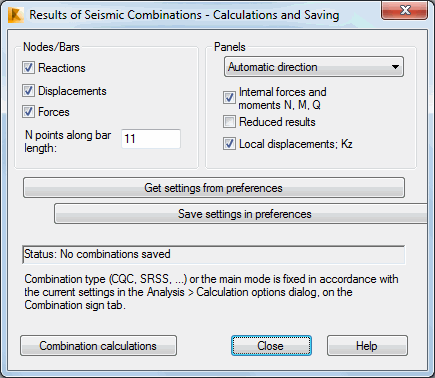This screenshot has width=435, height=378.
Task: Click Get settings from preferences button
Action: click(x=214, y=188)
